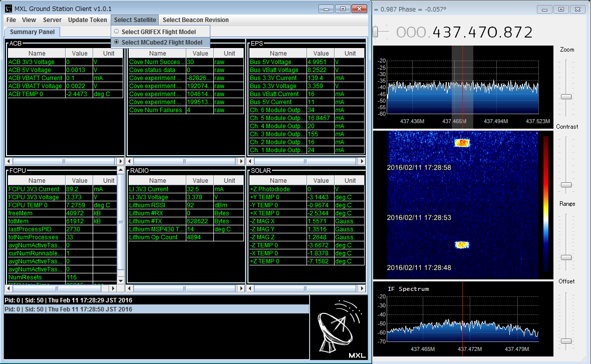Sort ACB table by Name column header
The height and width of the screenshot is (364, 591).
[37, 54]
